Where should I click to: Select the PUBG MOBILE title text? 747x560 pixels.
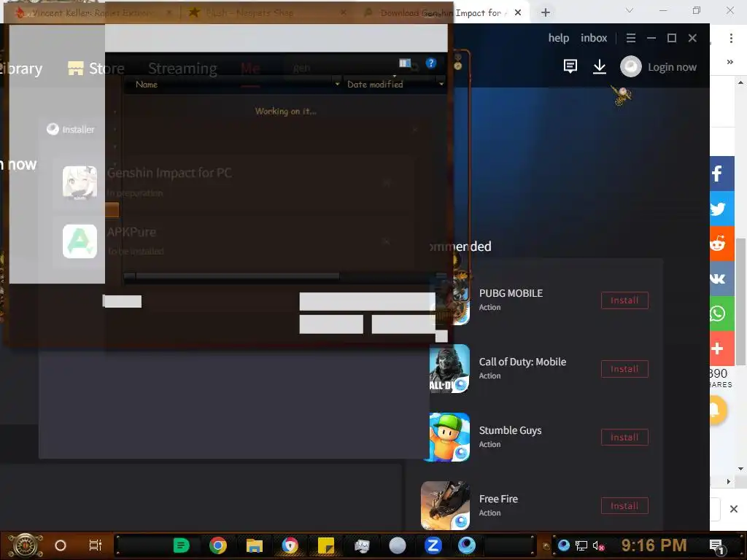[x=511, y=293]
